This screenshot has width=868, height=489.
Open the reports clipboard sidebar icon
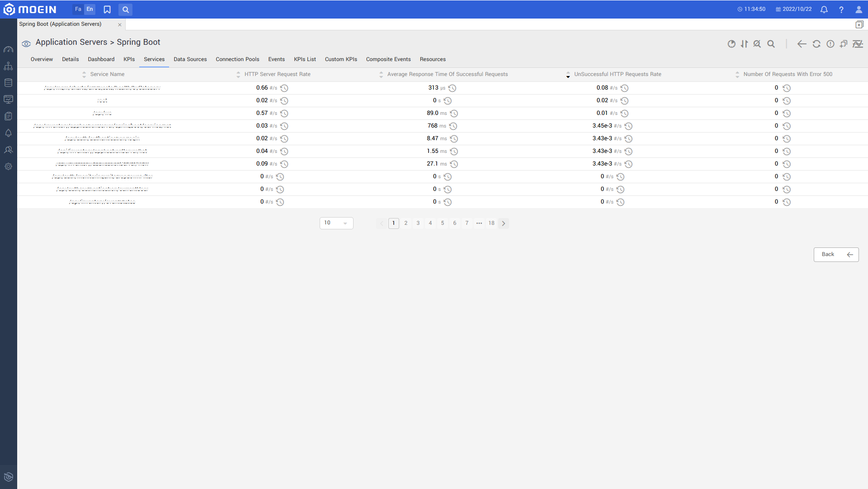[8, 116]
